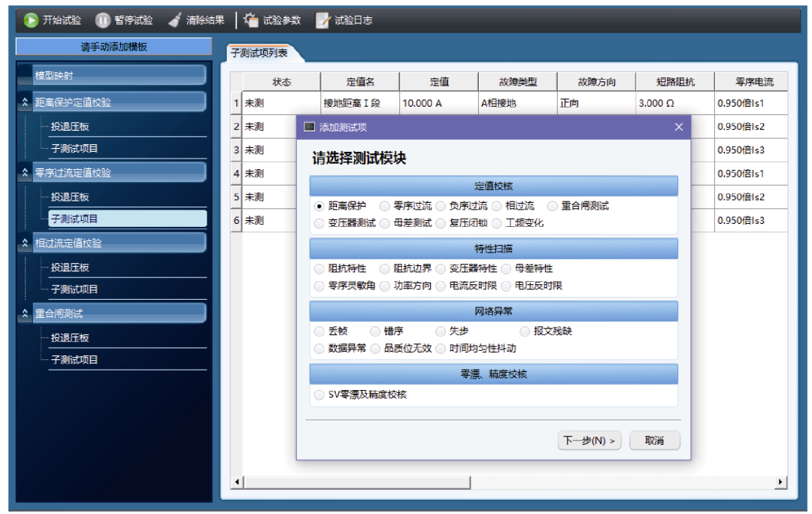Click the 状态 column header

pyautogui.click(x=282, y=82)
